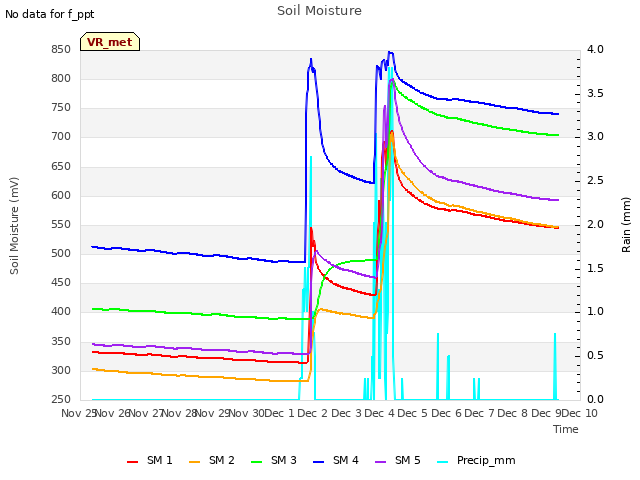Toggle SM 5 series in legend
Viewport: 640px width, 480px height.
pos(398,460)
